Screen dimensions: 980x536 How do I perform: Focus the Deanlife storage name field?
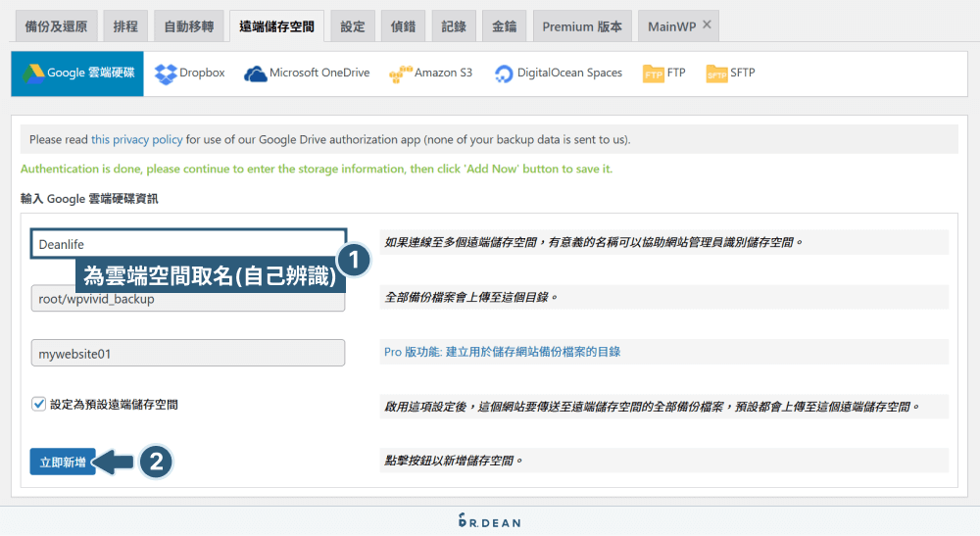(188, 244)
